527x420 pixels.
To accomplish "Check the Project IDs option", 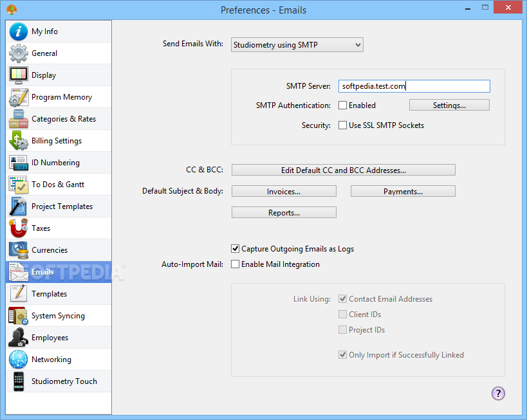I will tap(342, 329).
